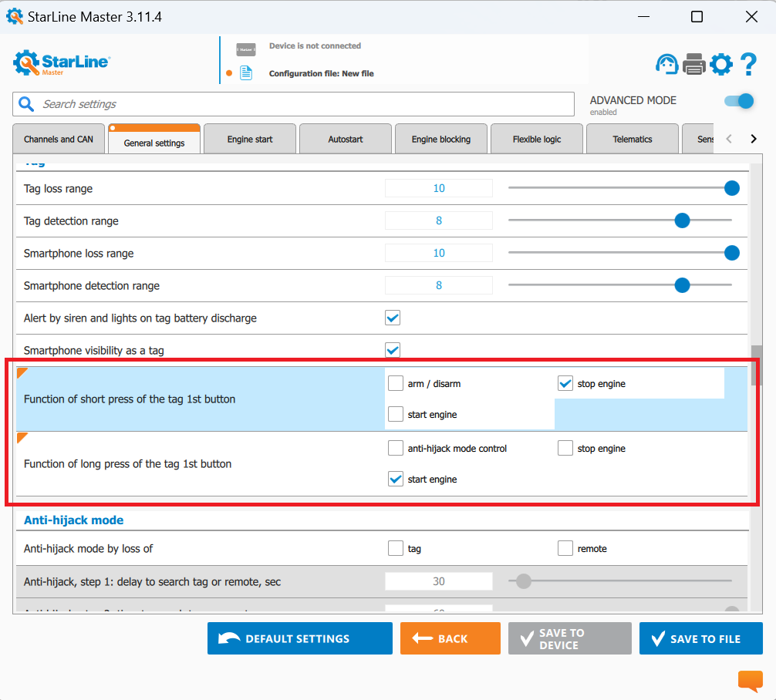Click the StarLine app icon in title bar

pyautogui.click(x=15, y=16)
